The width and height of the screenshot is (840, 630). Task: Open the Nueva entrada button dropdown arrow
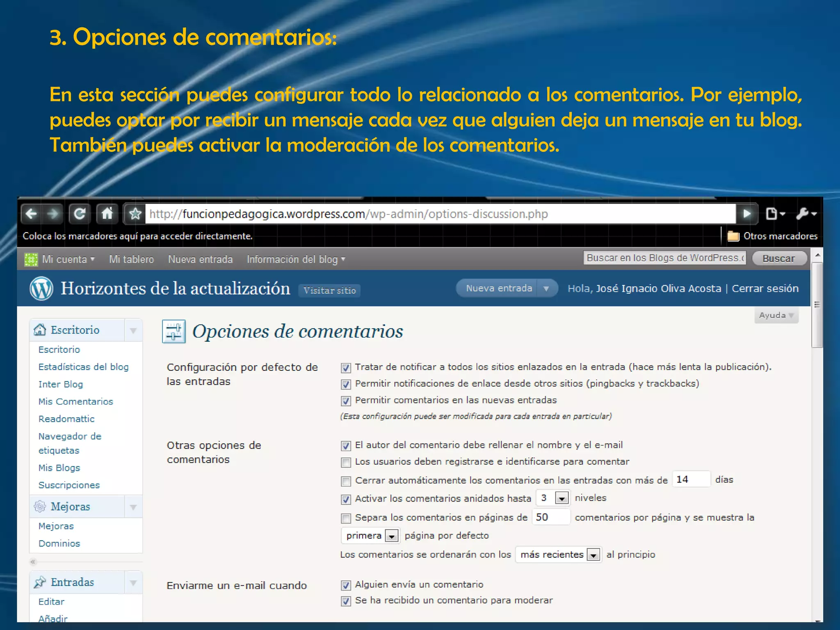coord(546,288)
